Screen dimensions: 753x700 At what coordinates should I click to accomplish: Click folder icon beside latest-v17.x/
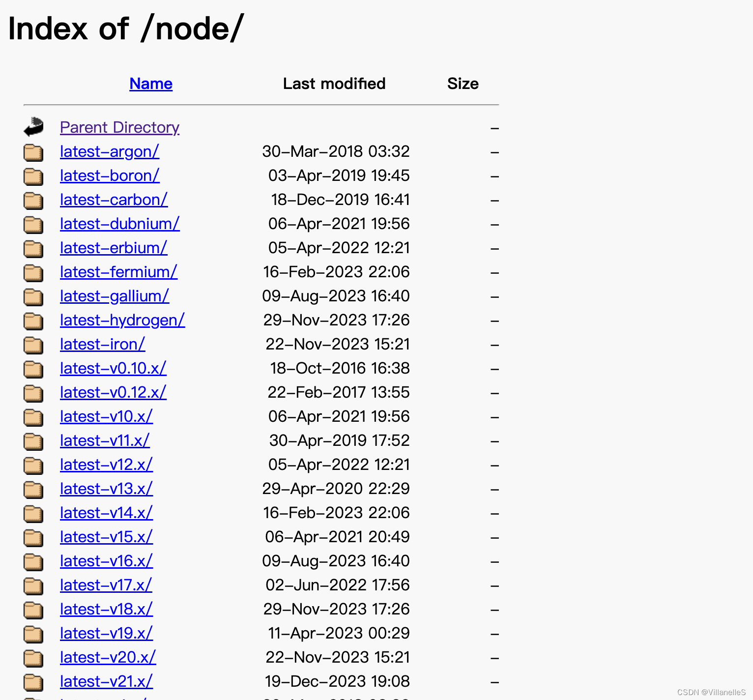tap(33, 585)
